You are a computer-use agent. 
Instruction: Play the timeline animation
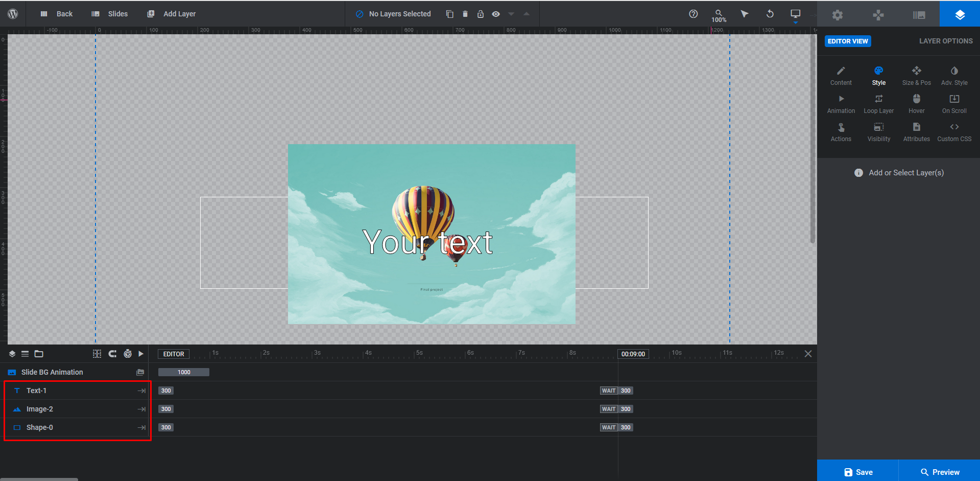tap(141, 354)
